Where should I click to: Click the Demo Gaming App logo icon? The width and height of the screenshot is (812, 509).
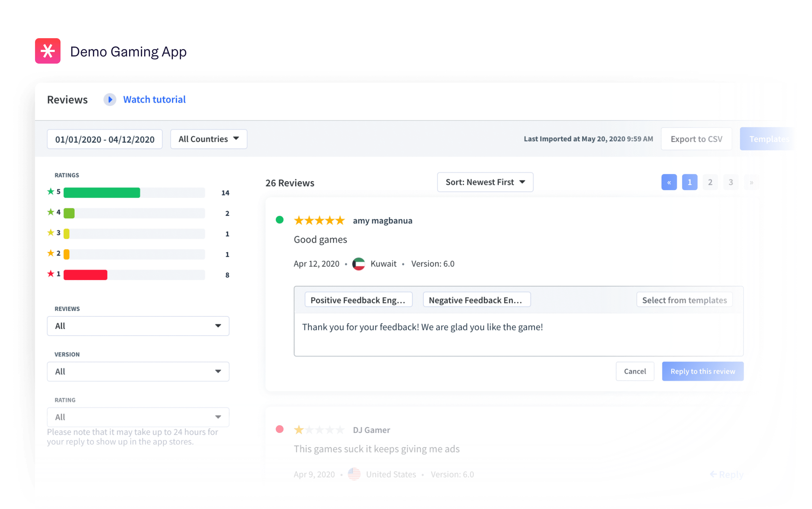point(47,51)
